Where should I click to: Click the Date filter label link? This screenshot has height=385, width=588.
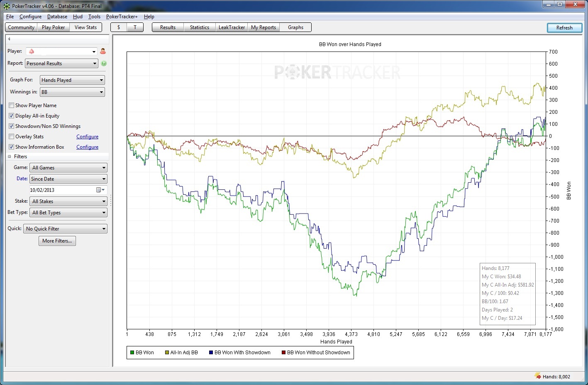click(x=22, y=179)
